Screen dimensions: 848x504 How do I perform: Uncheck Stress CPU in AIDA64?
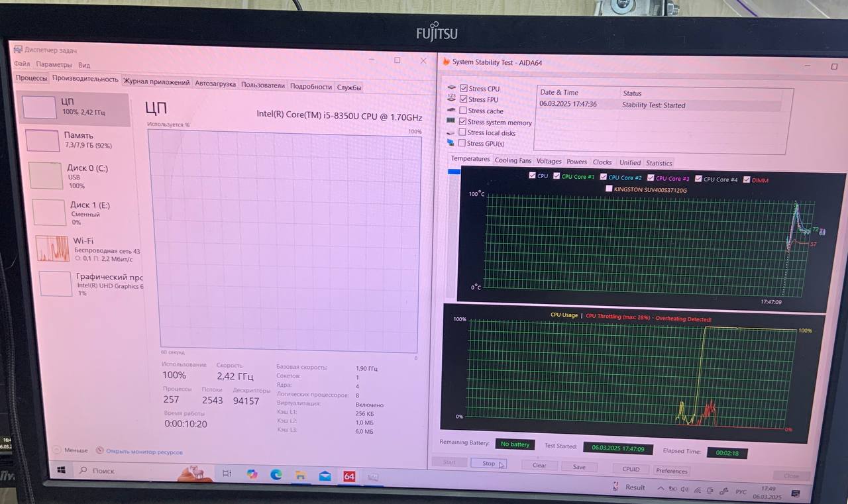464,88
